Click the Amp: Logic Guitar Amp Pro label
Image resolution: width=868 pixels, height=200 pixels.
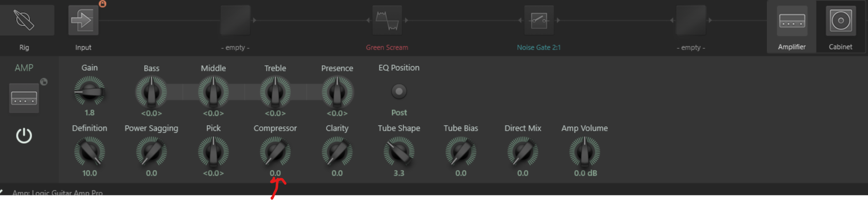point(58,193)
